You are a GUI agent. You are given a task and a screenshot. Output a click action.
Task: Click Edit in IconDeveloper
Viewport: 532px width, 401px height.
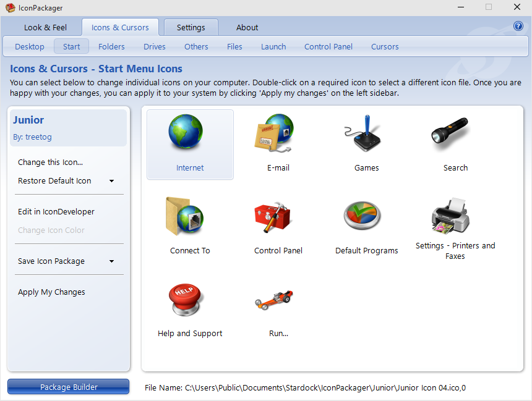(56, 212)
